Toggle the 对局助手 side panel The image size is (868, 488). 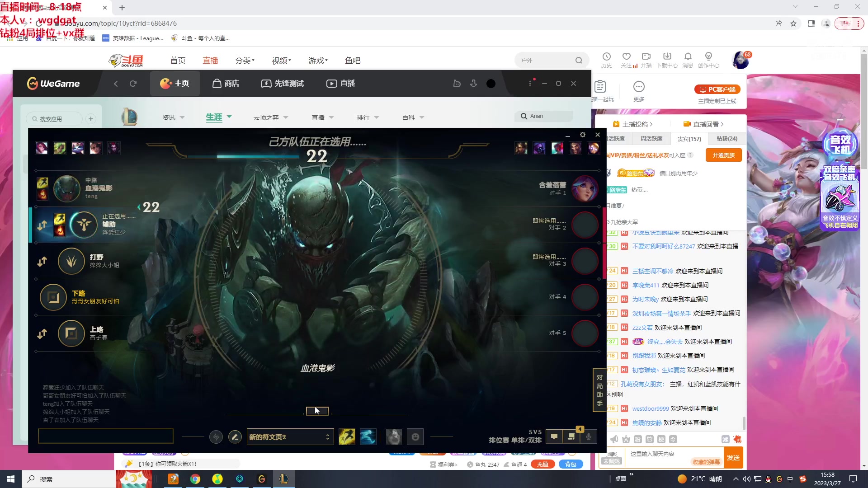599,390
